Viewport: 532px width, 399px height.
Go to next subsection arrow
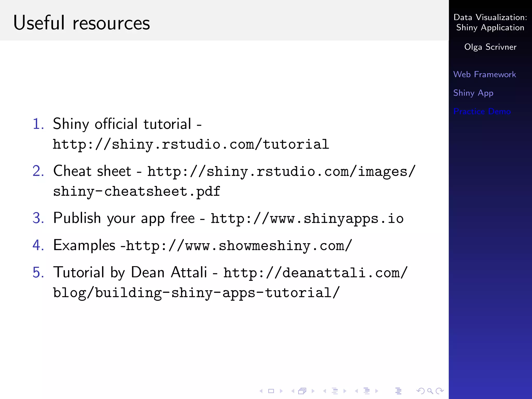(x=345, y=391)
